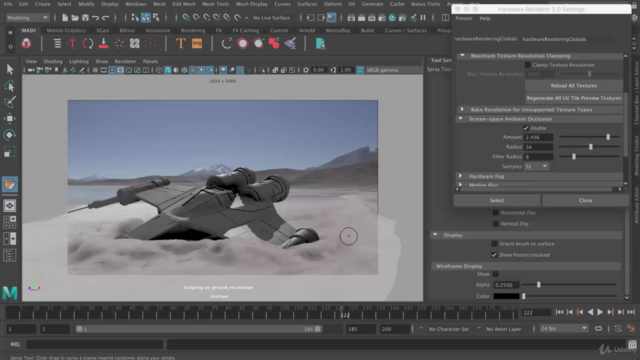This screenshot has height=360, width=640.
Task: Activate the Scale tool in toolbox
Action: click(x=10, y=152)
